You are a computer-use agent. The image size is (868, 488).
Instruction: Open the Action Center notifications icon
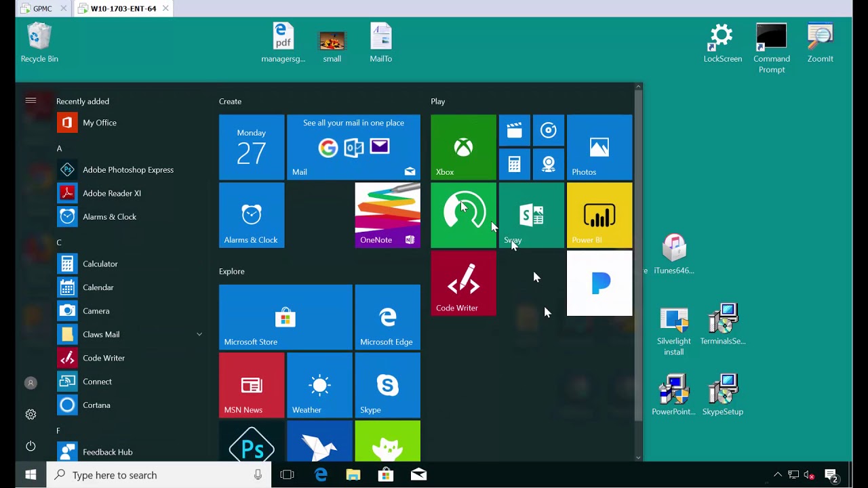(x=831, y=475)
